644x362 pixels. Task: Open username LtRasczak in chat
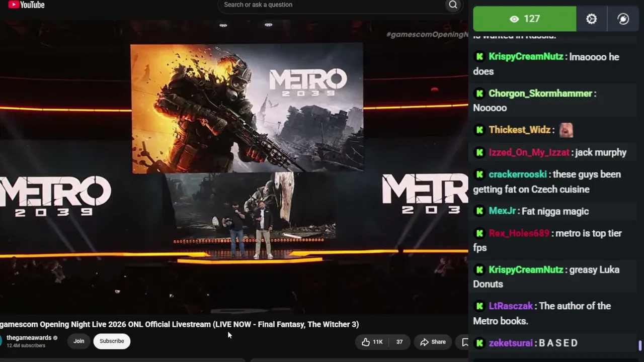(511, 306)
